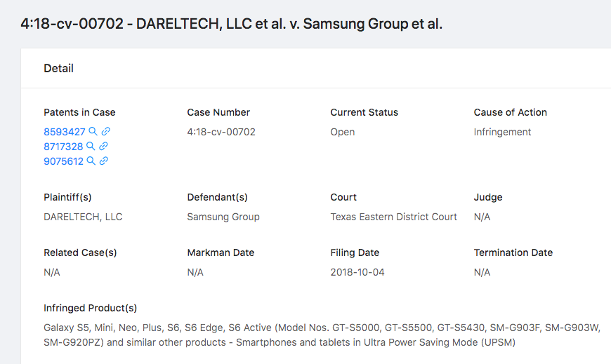Click Texas Eastern District Court value
Viewport: 611px width, 364px height.
tap(393, 217)
